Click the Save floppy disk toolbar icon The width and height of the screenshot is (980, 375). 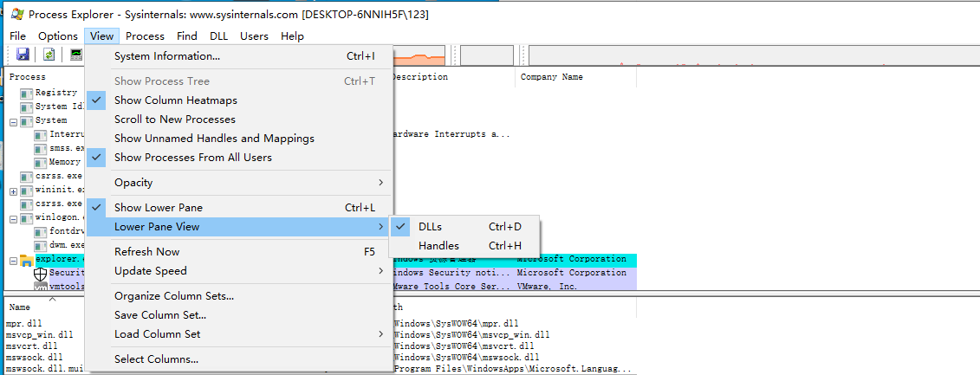[x=23, y=55]
